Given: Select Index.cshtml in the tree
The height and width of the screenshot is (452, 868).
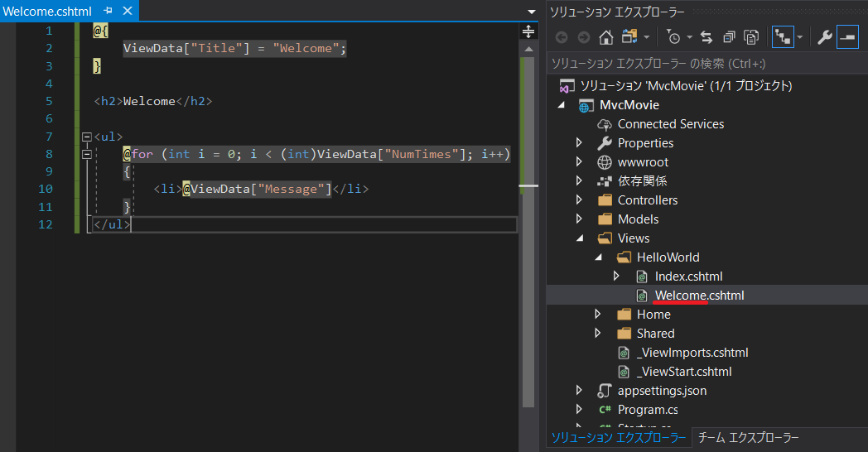Looking at the screenshot, I should pos(688,276).
